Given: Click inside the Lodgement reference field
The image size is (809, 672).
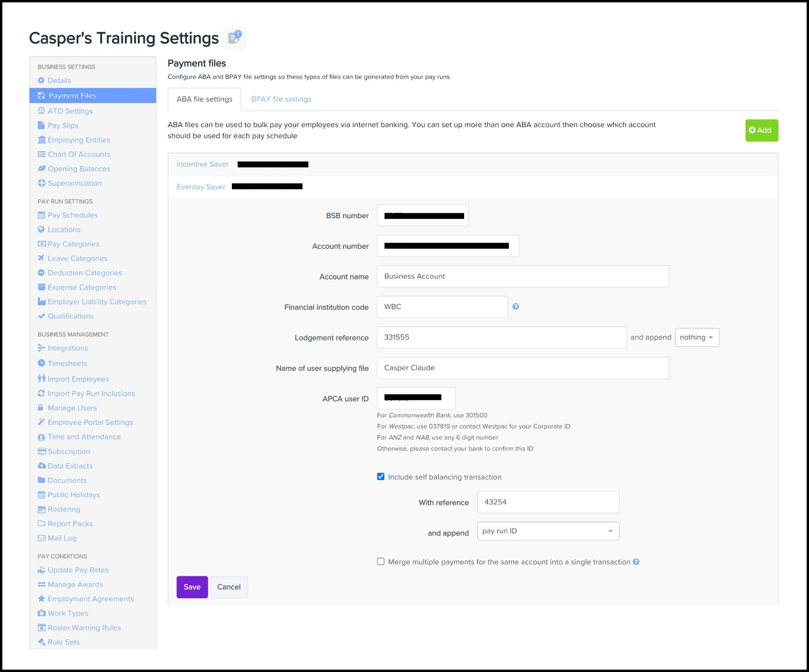Looking at the screenshot, I should [x=501, y=337].
